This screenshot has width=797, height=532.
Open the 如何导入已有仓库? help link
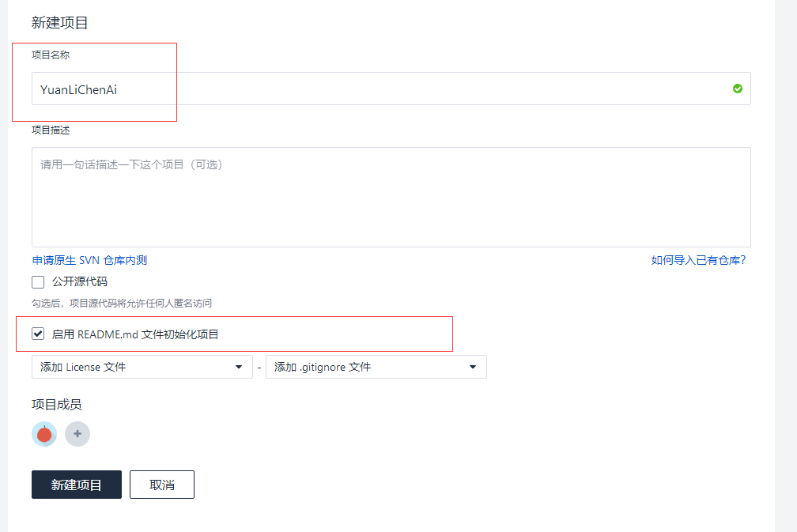pyautogui.click(x=698, y=260)
